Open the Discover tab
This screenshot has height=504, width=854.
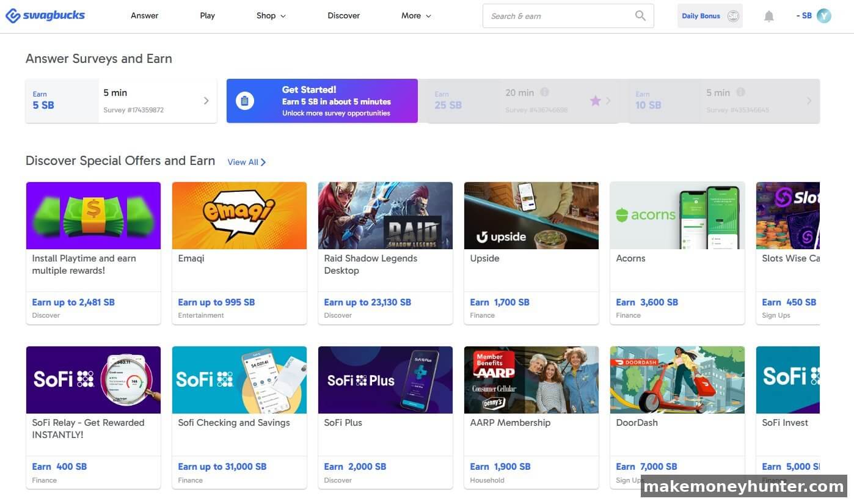click(344, 16)
